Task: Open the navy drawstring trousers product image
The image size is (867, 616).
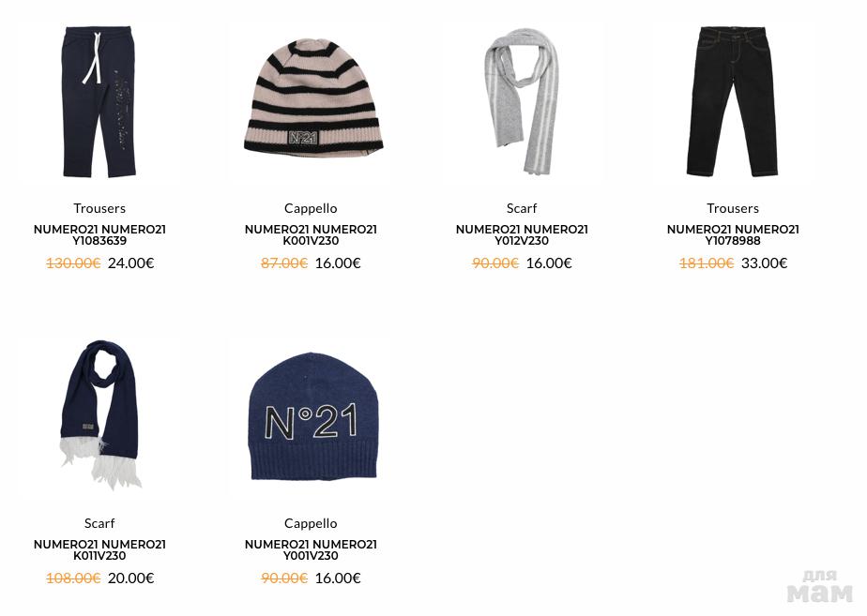Action: (x=99, y=101)
